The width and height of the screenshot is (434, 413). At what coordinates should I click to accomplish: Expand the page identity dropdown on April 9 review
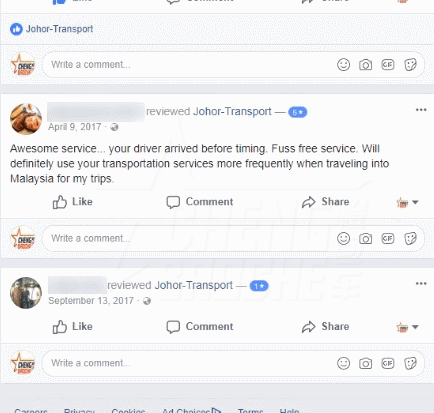tap(407, 202)
